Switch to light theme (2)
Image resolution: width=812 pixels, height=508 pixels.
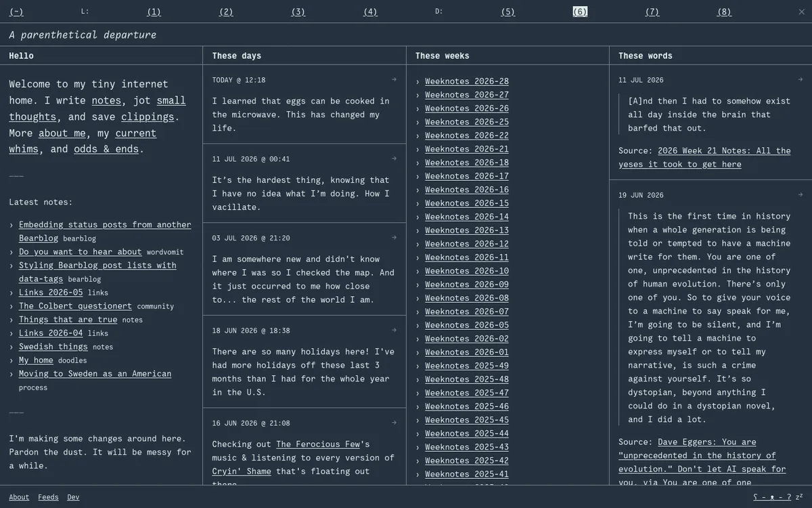(226, 12)
